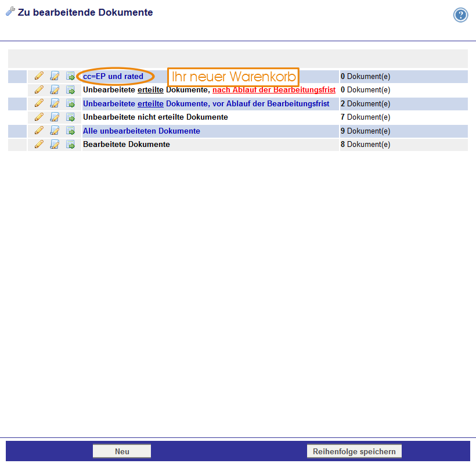Click pencil icon for Unbearbeitete nicht erteilte Dokumente
Viewport: 476px width, 467px height.
[x=39, y=117]
